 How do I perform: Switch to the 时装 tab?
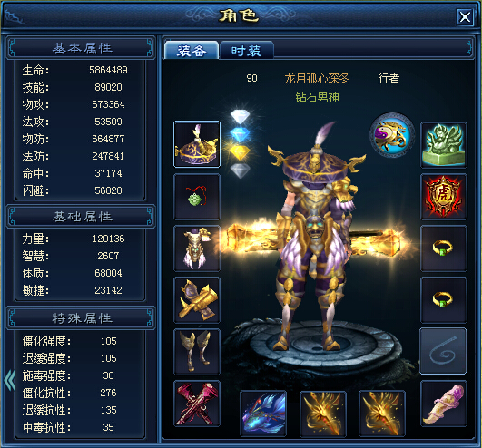pos(247,51)
